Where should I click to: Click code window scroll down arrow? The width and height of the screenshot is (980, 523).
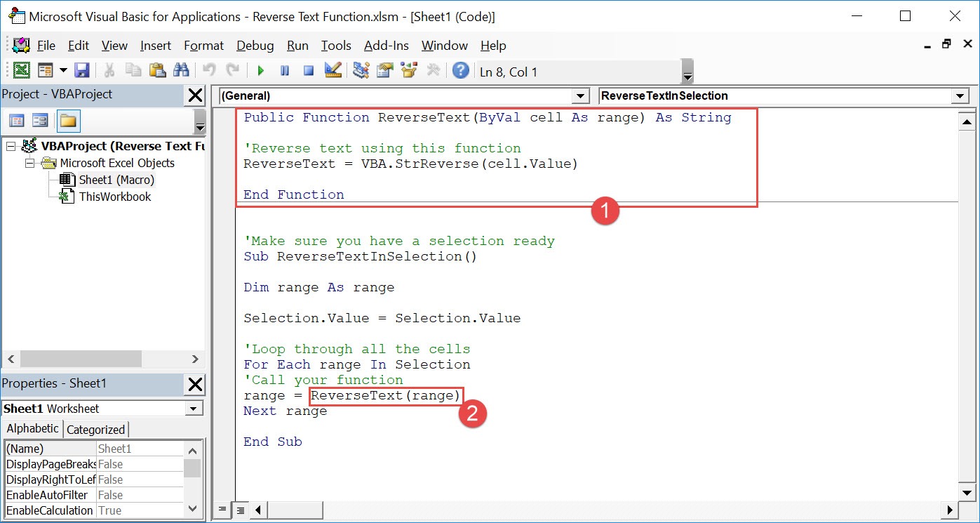[x=967, y=493]
